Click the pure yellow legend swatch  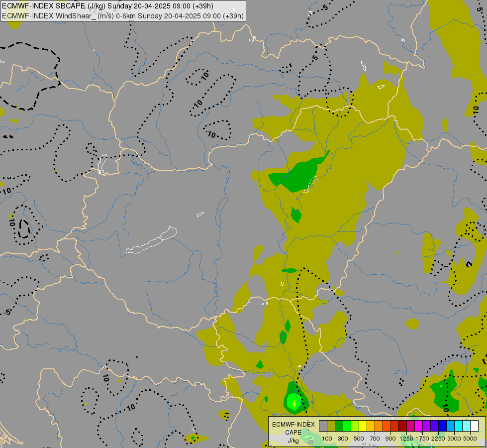363,426
